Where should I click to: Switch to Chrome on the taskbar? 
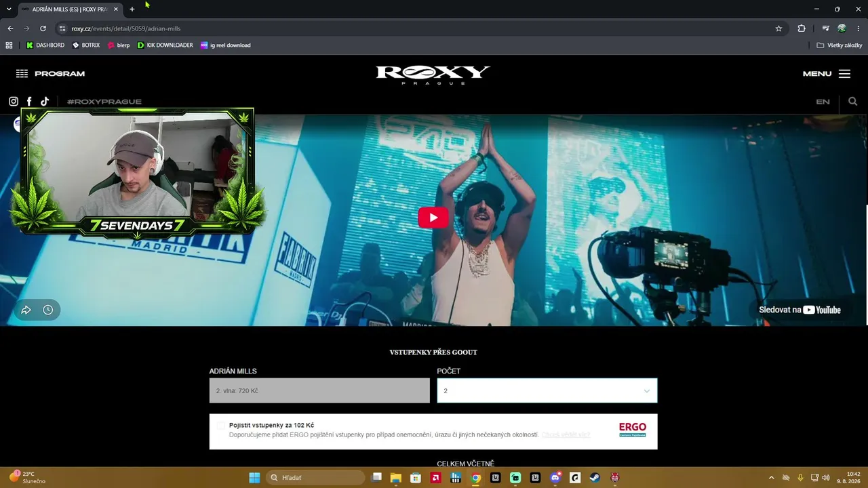point(476,478)
